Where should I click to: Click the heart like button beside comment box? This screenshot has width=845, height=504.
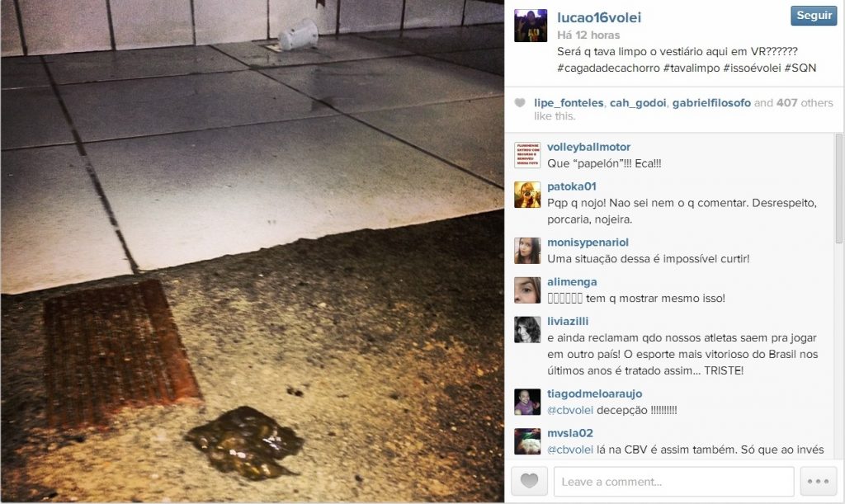pyautogui.click(x=529, y=481)
